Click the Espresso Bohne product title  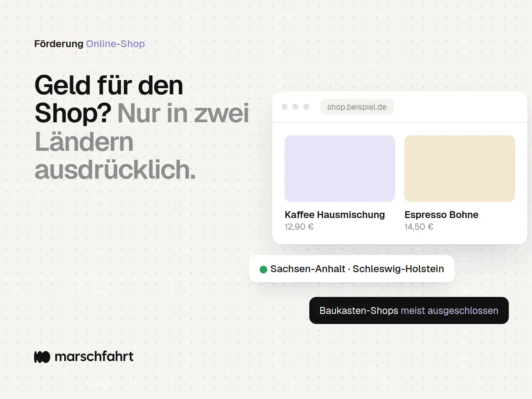pyautogui.click(x=442, y=215)
